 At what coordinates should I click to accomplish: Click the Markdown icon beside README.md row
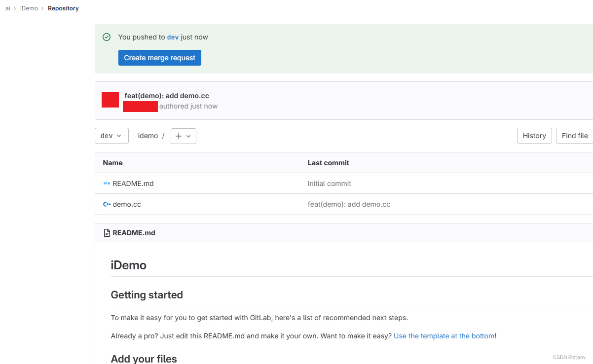[x=107, y=183]
